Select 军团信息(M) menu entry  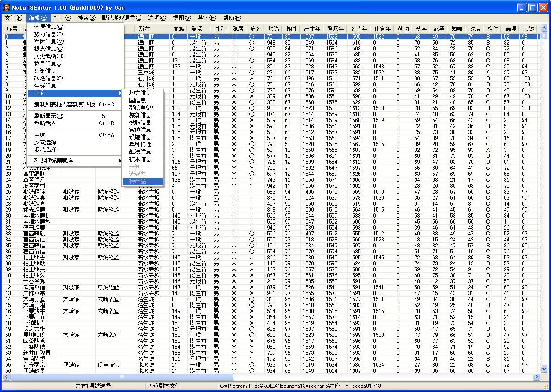pyautogui.click(x=75, y=41)
